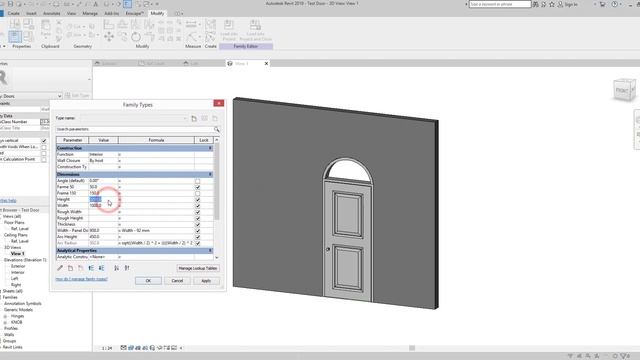Open the Annotate ribbon tab
The height and width of the screenshot is (360, 640).
coord(52,13)
